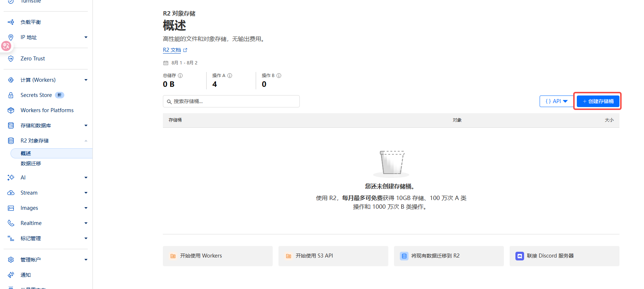Screen dimensions: 644x289
Task: Open the API dropdown button
Action: click(x=556, y=101)
